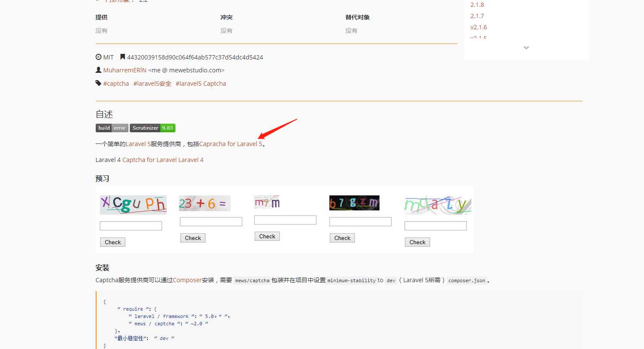
Task: Focus input field under b7gzm captcha
Action: [360, 221]
